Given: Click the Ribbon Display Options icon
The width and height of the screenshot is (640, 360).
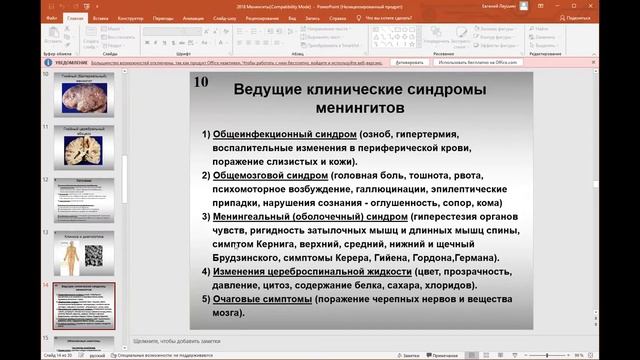Looking at the screenshot, I should 540,6.
